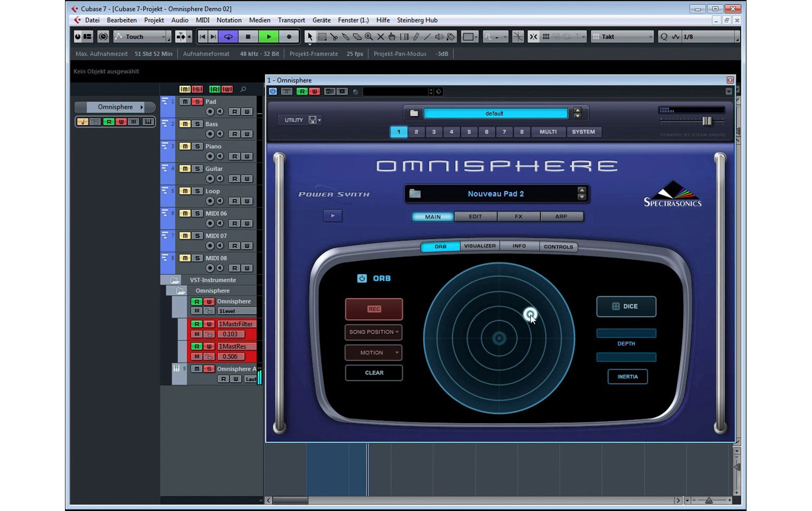
Task: Open the Projekt menu
Action: pos(154,20)
